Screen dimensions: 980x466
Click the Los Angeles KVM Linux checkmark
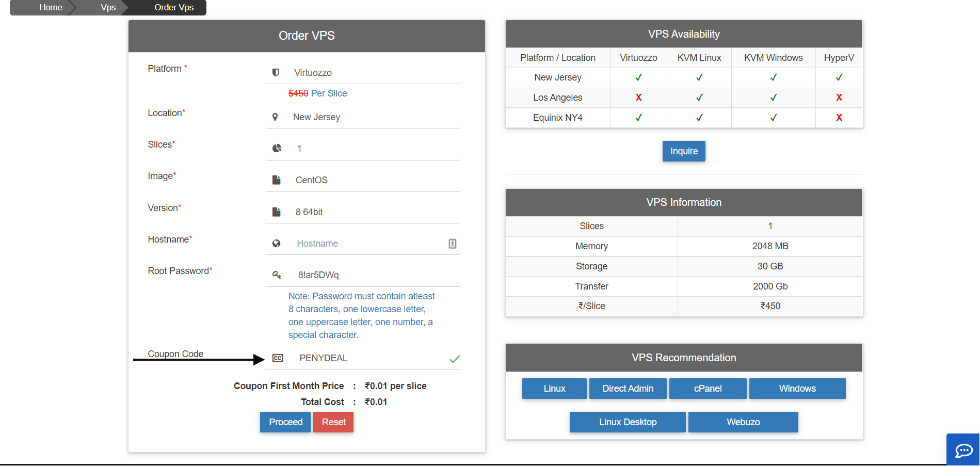(x=700, y=98)
